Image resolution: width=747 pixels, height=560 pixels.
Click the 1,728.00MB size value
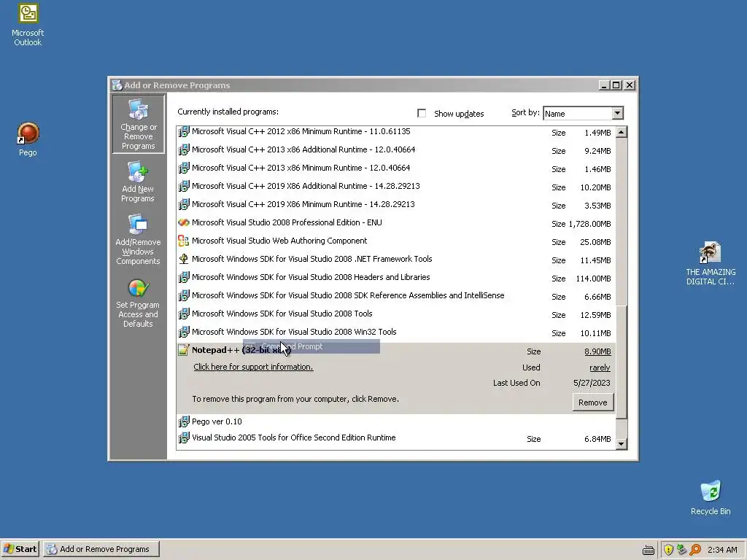[x=589, y=224]
